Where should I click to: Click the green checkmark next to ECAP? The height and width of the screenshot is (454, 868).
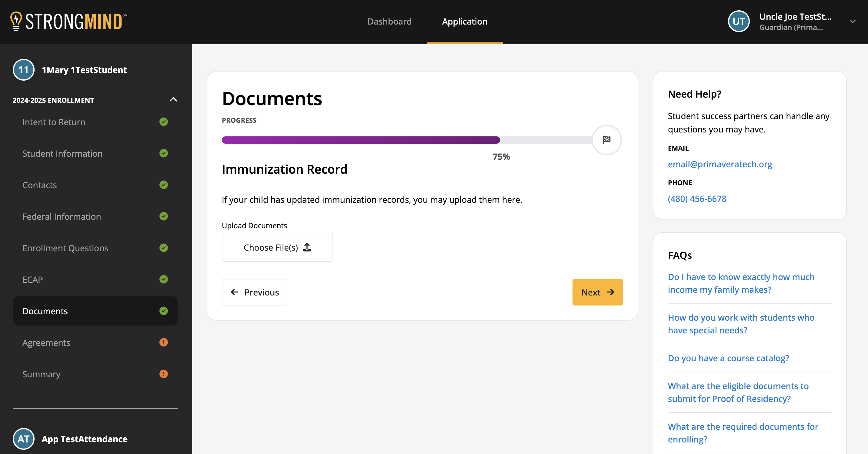pos(164,279)
